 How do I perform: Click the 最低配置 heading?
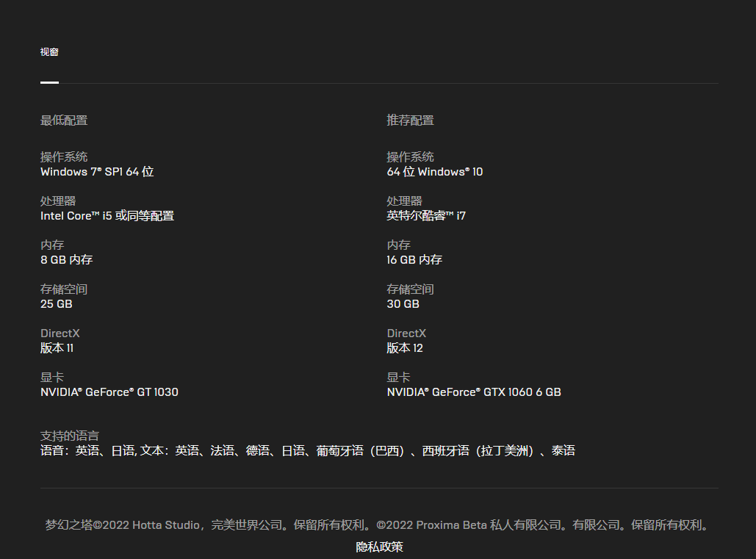64,120
